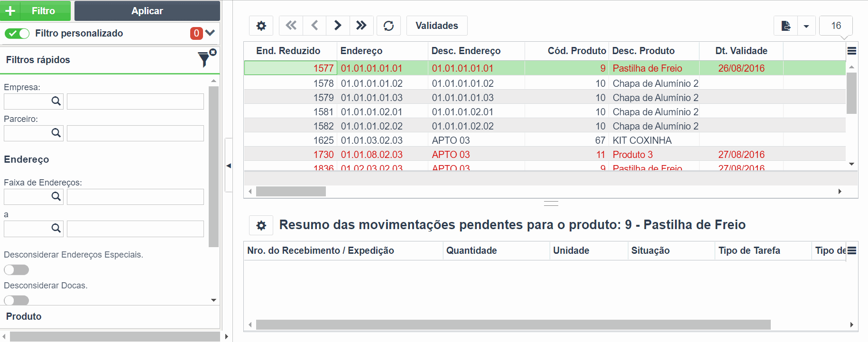Refresh the grid data
The width and height of the screenshot is (868, 342).
click(388, 26)
